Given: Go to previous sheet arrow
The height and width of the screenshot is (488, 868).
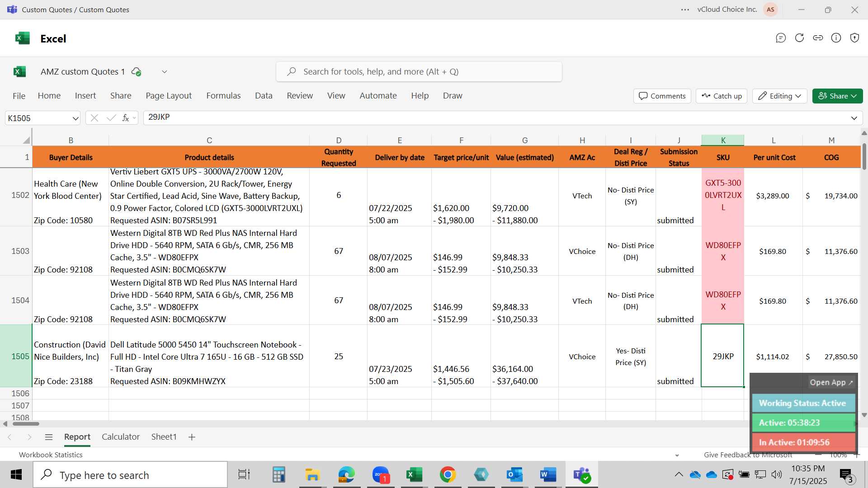Looking at the screenshot, I should (9, 437).
